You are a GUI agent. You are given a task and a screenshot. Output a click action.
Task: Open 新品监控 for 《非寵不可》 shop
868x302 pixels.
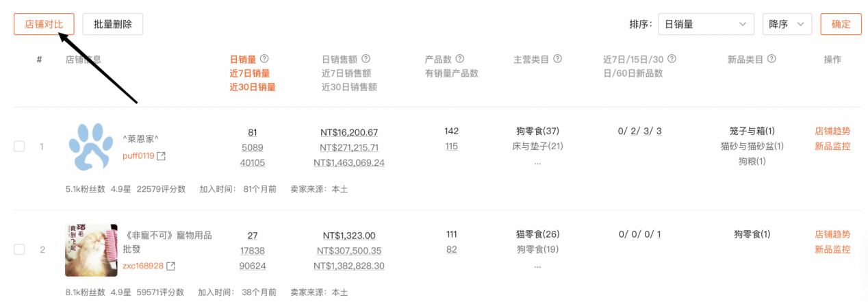tap(832, 249)
